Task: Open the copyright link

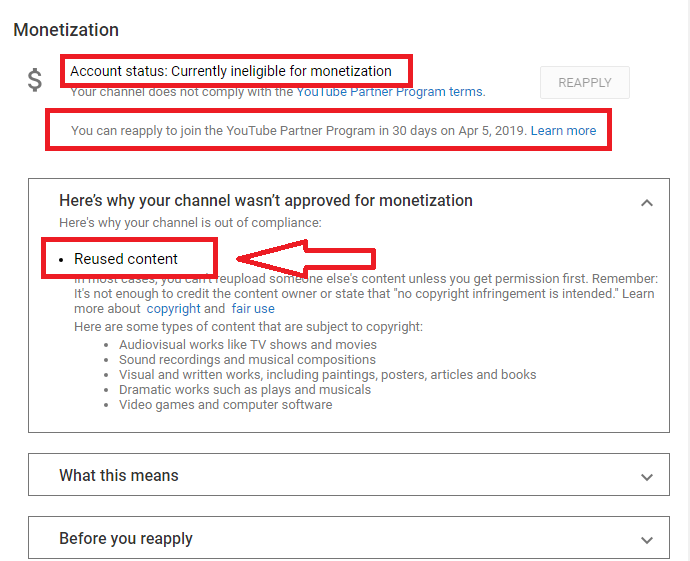Action: coord(173,309)
